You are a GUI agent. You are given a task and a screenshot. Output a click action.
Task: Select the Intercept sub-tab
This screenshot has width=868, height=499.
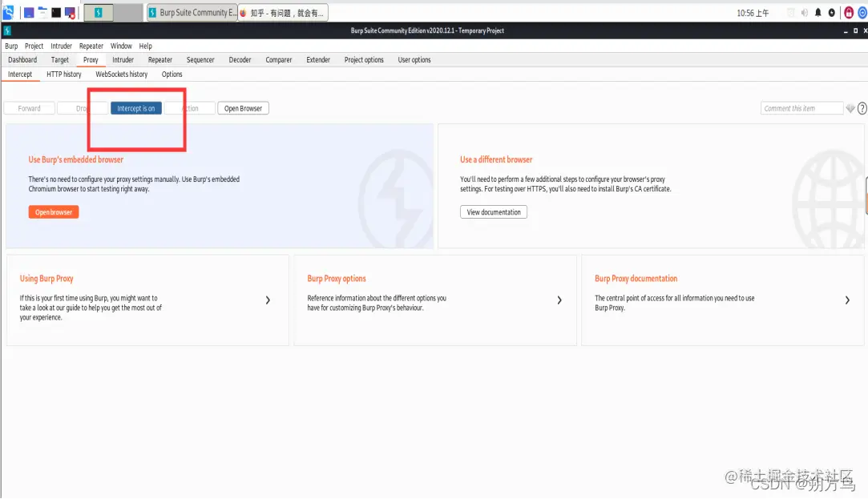point(20,74)
